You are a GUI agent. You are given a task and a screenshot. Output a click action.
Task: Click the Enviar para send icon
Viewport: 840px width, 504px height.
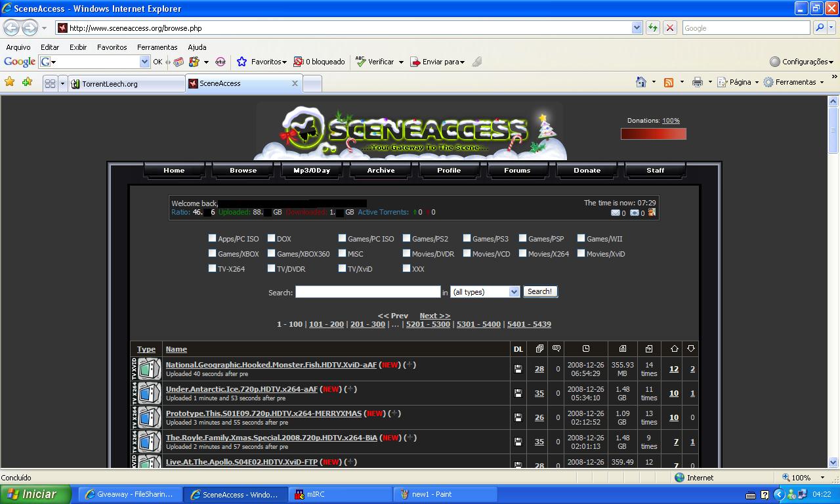[415, 62]
